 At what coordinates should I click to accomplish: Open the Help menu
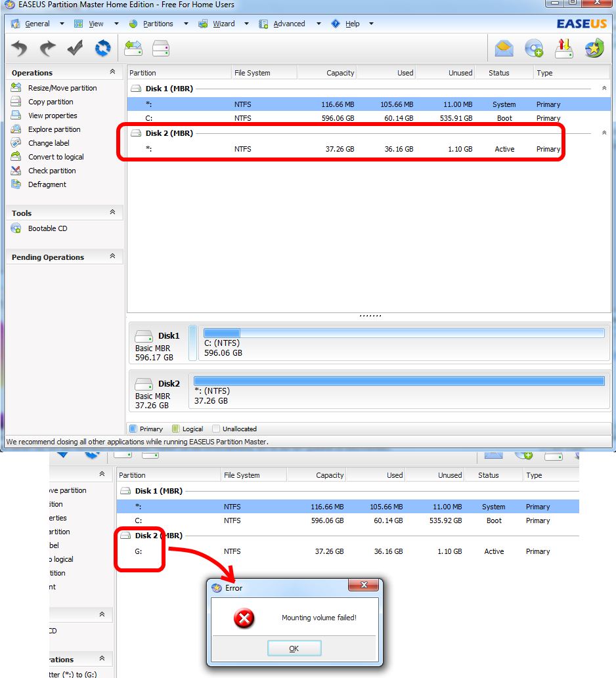pyautogui.click(x=352, y=24)
